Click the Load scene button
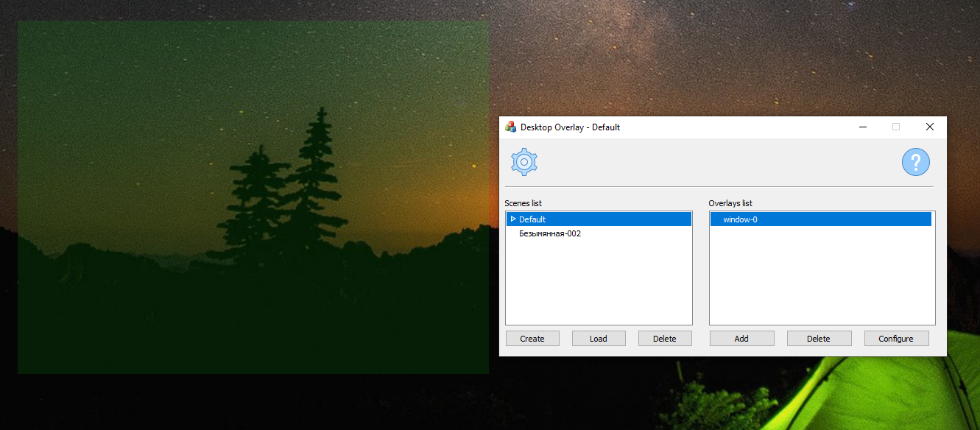 click(599, 339)
